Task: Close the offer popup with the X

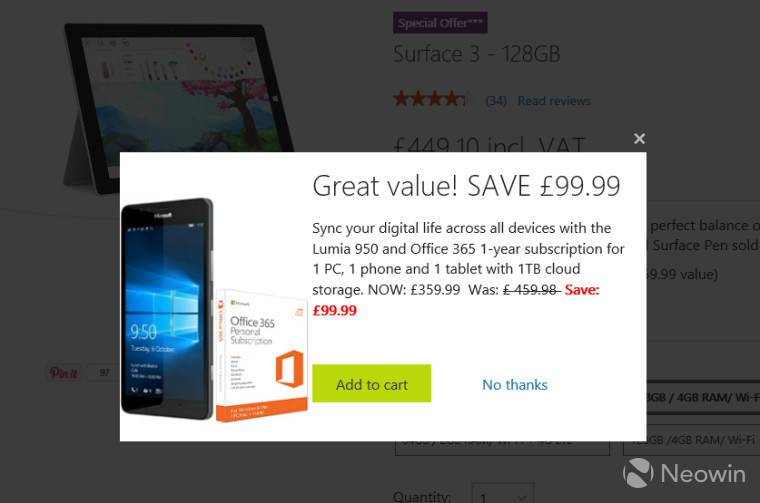Action: click(639, 139)
